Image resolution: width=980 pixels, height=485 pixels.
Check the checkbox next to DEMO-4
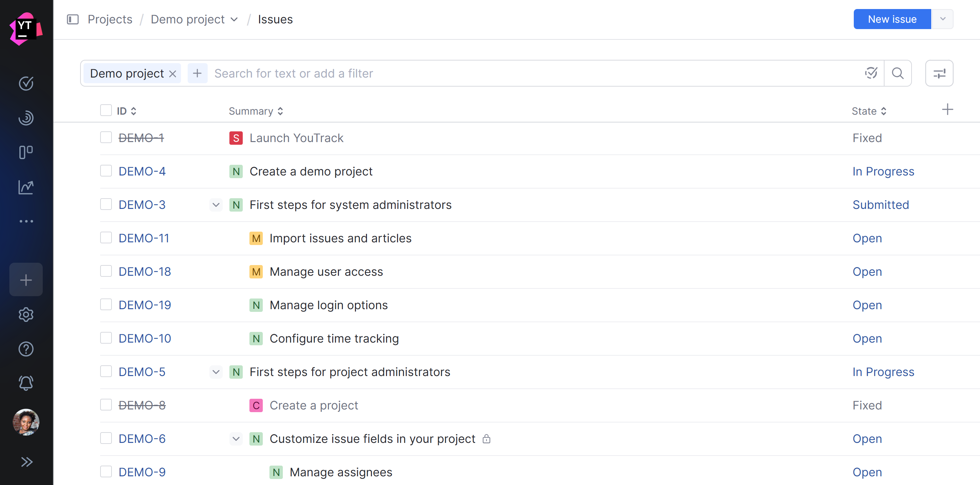pos(106,171)
